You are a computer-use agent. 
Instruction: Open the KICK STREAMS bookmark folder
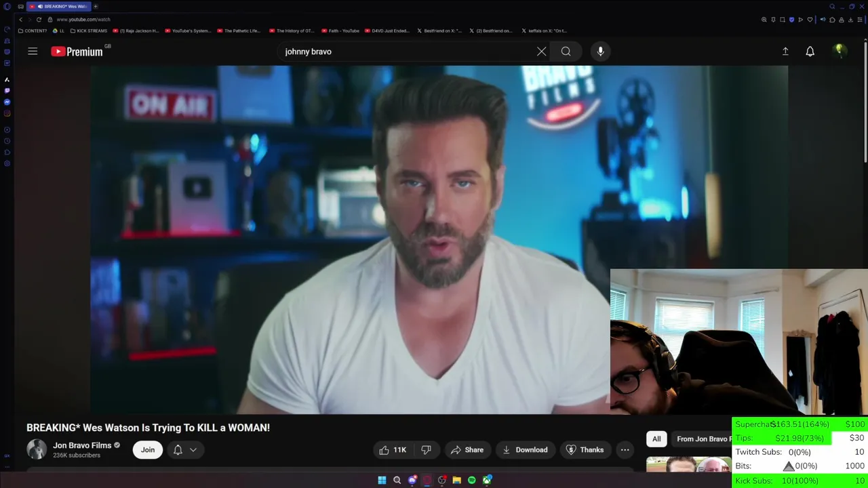[88, 30]
